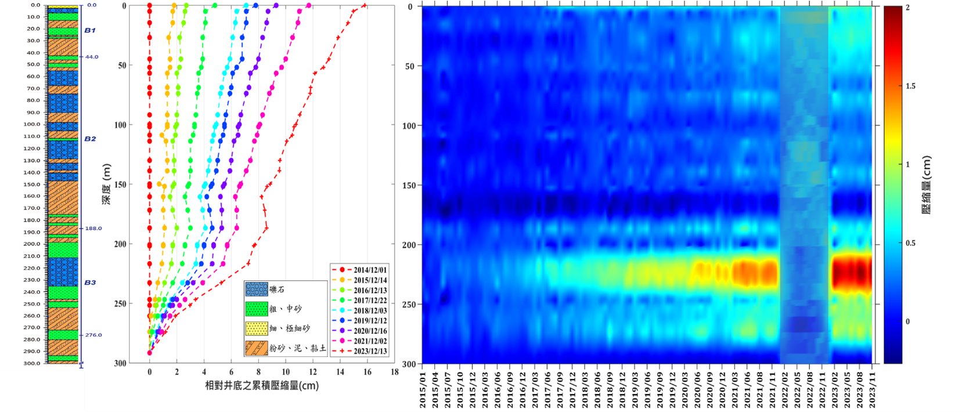Click the 276.0 depth boundary marker
980x412 pixels.
click(93, 335)
